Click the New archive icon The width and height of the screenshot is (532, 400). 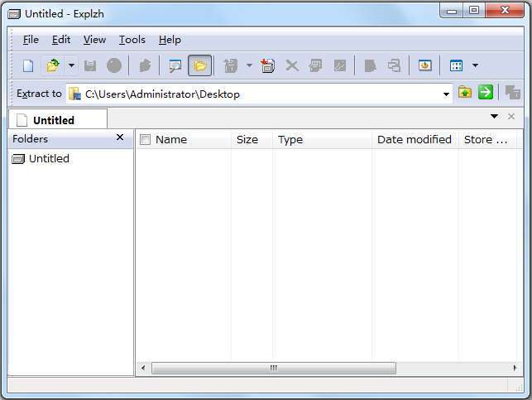(x=28, y=65)
